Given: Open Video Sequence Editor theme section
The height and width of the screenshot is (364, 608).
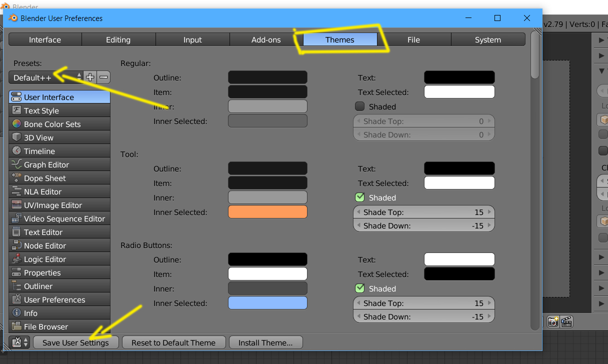Looking at the screenshot, I should [59, 218].
